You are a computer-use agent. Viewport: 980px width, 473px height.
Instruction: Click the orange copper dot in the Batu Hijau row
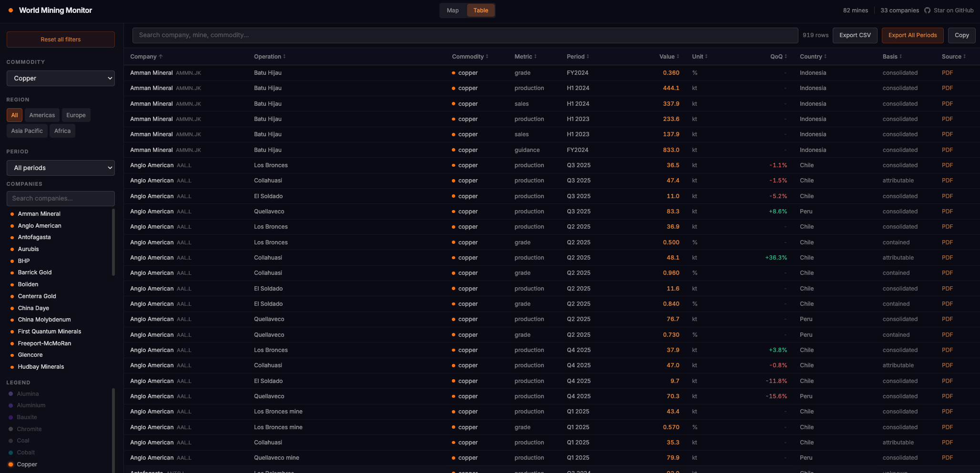(x=453, y=73)
